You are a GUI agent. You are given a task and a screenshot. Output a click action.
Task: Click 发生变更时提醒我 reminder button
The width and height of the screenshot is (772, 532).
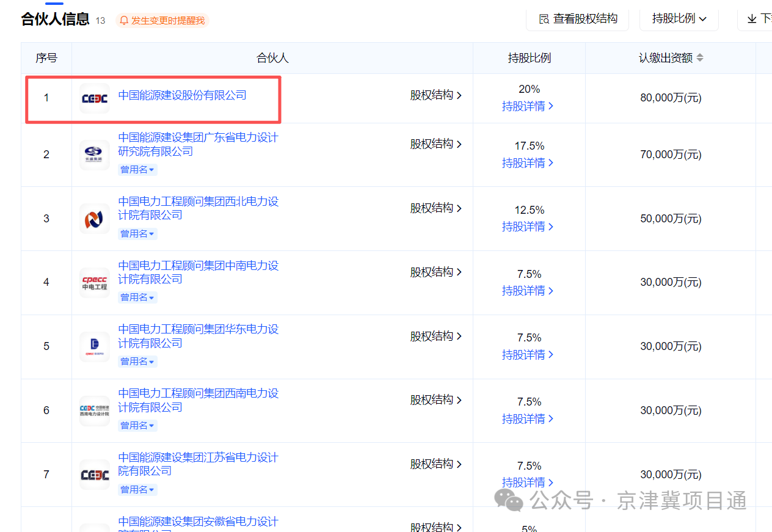click(x=162, y=20)
